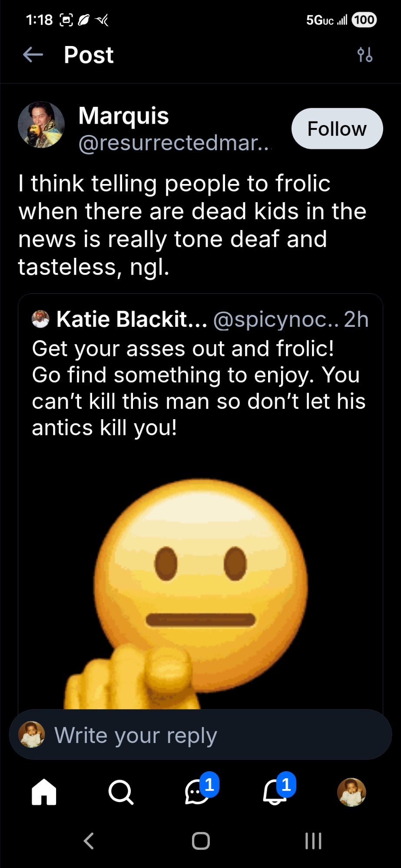Open the Search tab

coord(120,792)
